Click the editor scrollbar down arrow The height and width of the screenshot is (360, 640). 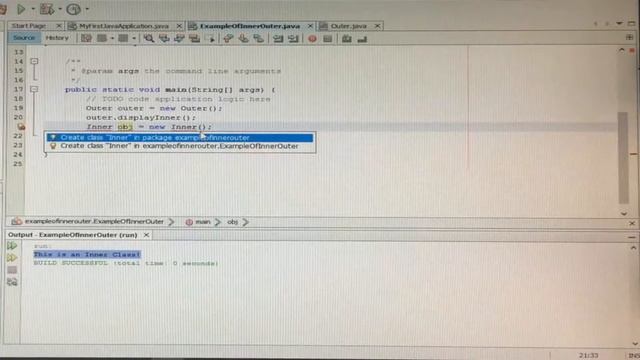(x=624, y=213)
